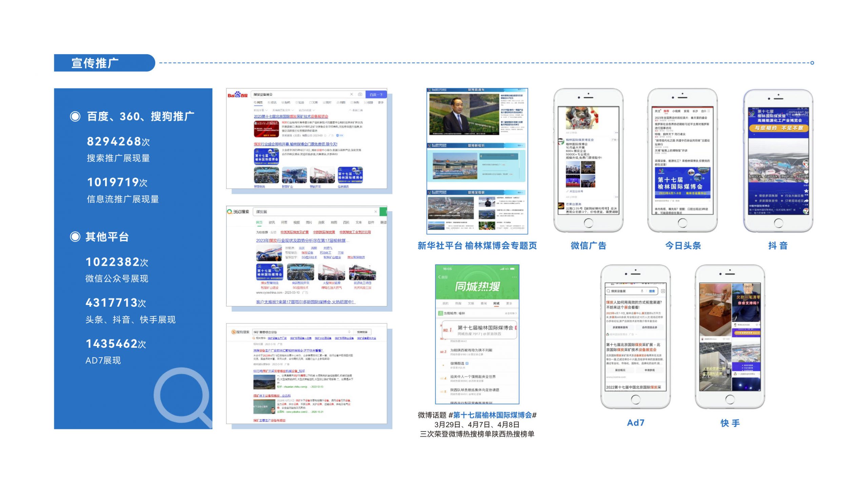Viewport: 868px width, 488px height.
Task: Clear Baidu search box with the X icon
Action: click(x=352, y=95)
